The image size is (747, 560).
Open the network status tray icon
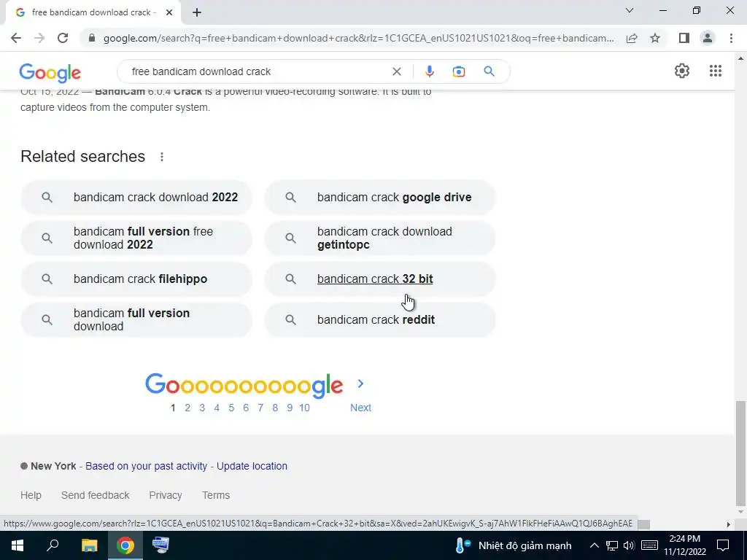click(x=612, y=545)
